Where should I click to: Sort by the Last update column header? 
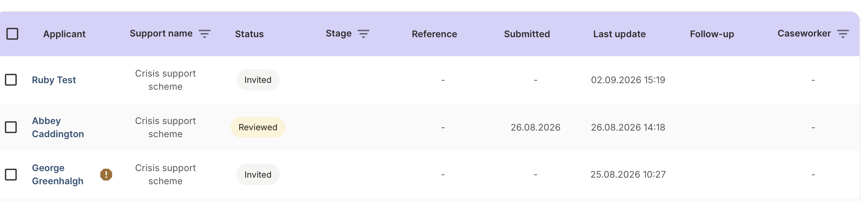point(619,34)
